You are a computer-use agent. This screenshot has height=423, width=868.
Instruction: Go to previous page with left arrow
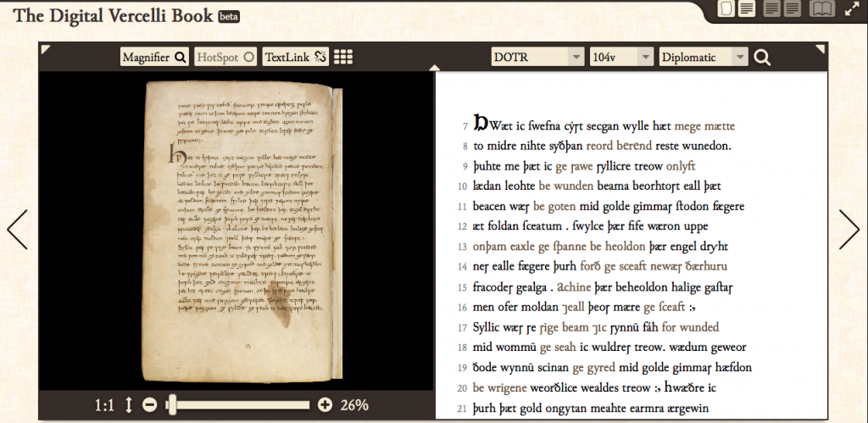pos(17,229)
